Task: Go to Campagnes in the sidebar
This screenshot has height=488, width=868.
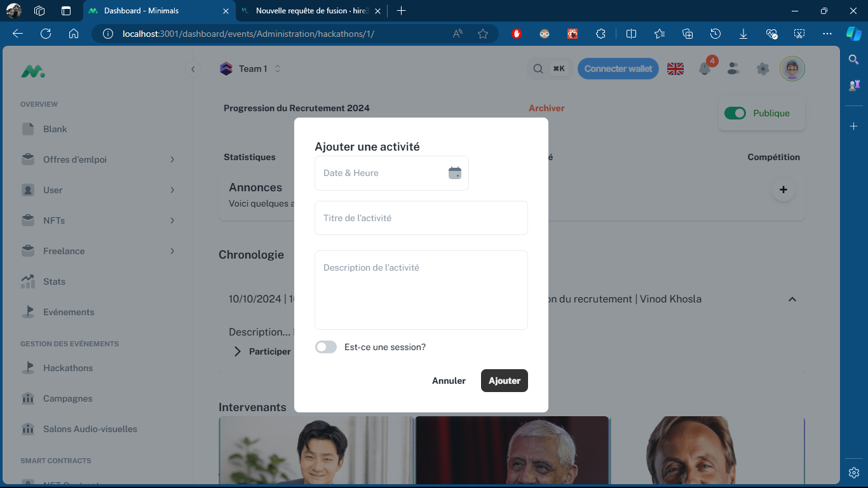Action: coord(98,398)
